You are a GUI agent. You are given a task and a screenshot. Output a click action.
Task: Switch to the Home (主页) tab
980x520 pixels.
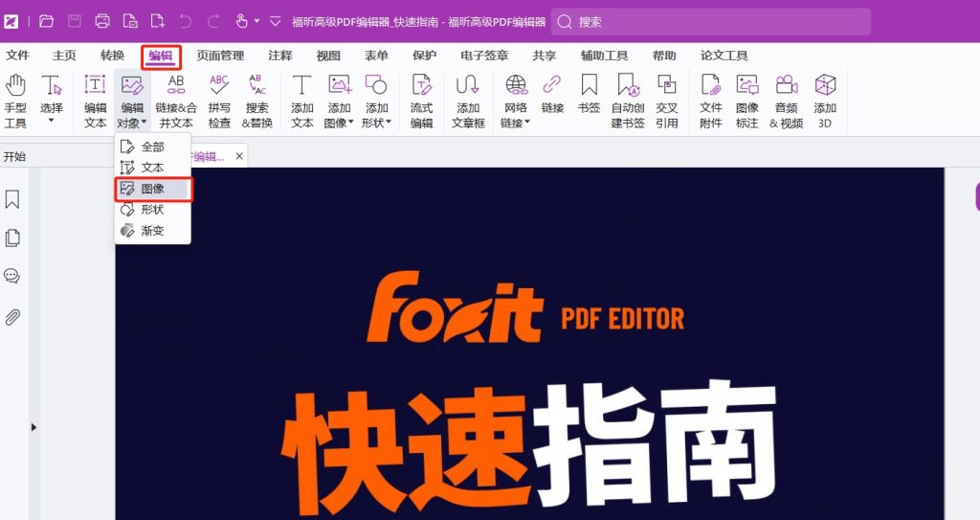click(x=64, y=56)
